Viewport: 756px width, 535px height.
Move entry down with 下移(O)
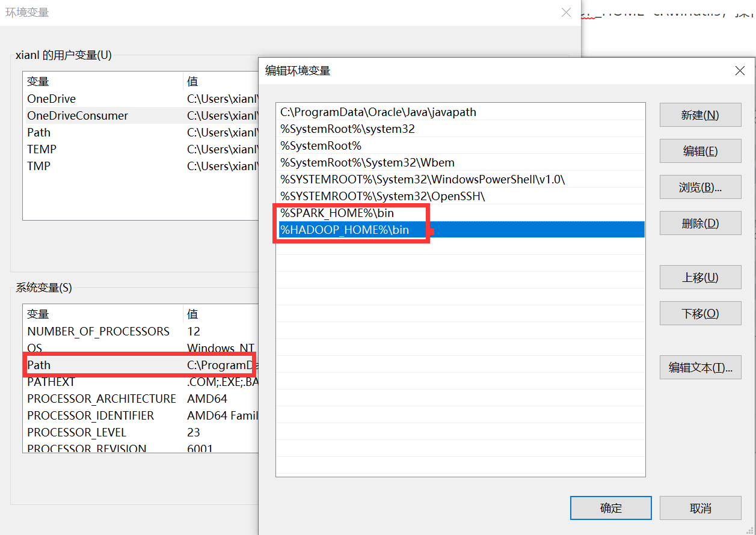(700, 313)
